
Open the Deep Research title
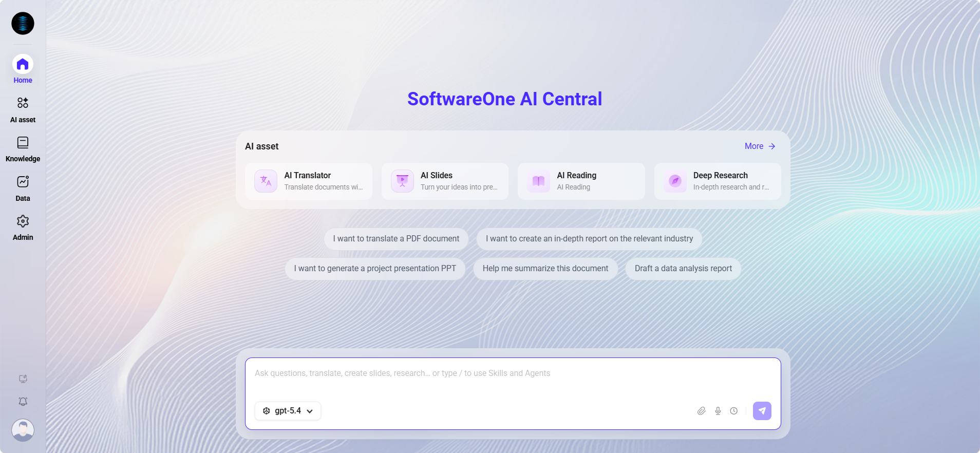point(721,176)
